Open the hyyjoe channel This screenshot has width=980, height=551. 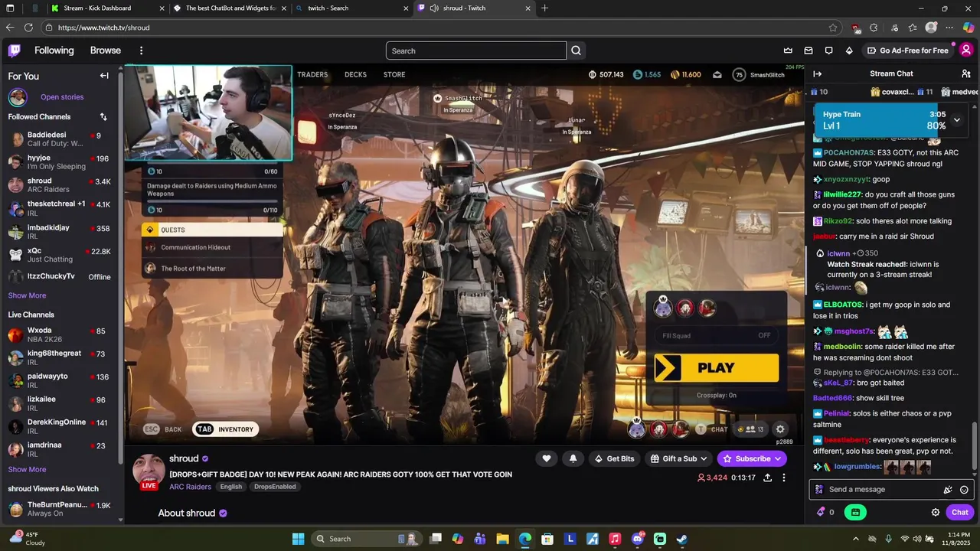(61, 162)
